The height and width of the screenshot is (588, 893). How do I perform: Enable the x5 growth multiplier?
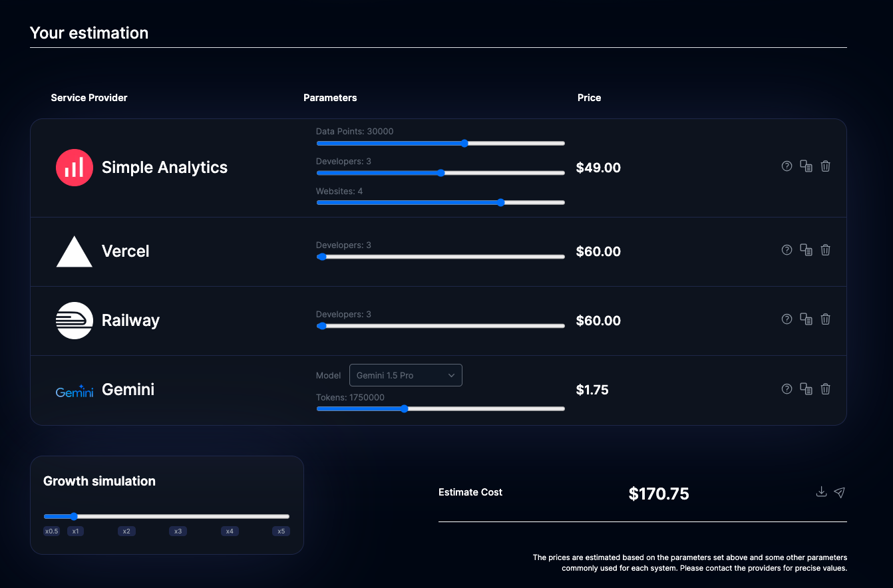tap(280, 531)
